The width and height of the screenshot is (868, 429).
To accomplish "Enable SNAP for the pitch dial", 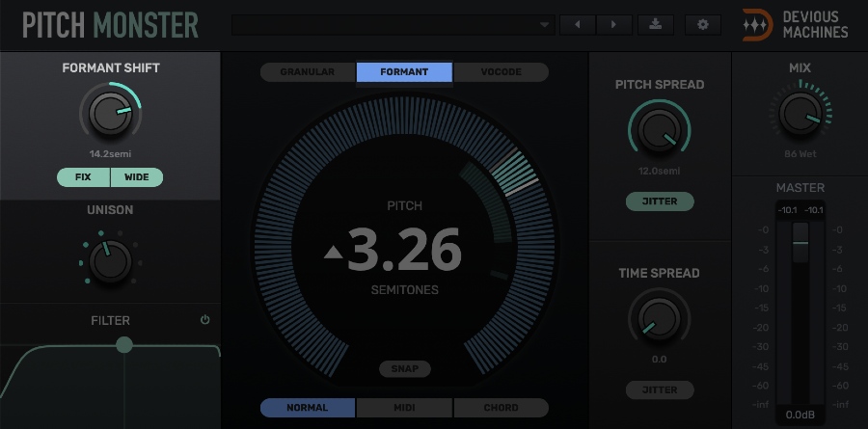I will [404, 369].
